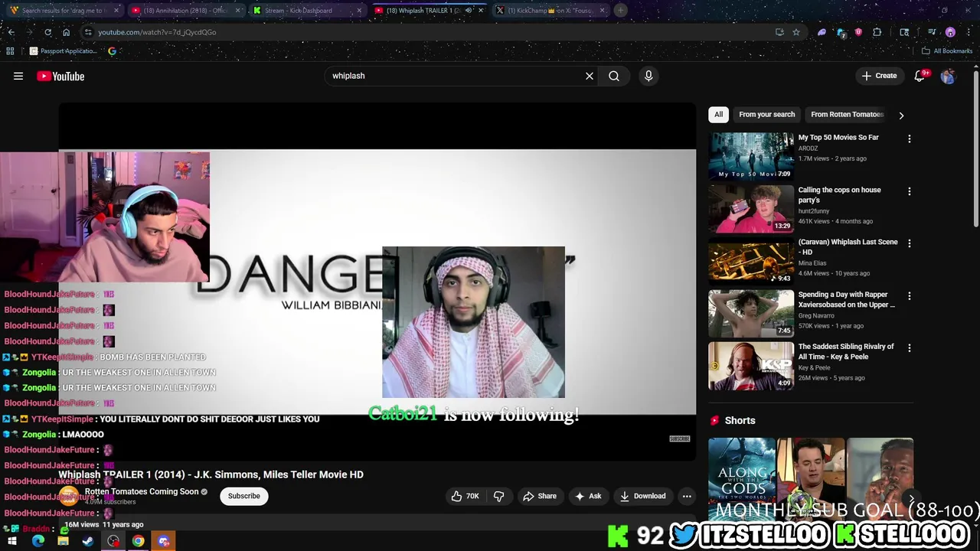
Task: Open the browser extensions puzzle icon
Action: pyautogui.click(x=877, y=32)
